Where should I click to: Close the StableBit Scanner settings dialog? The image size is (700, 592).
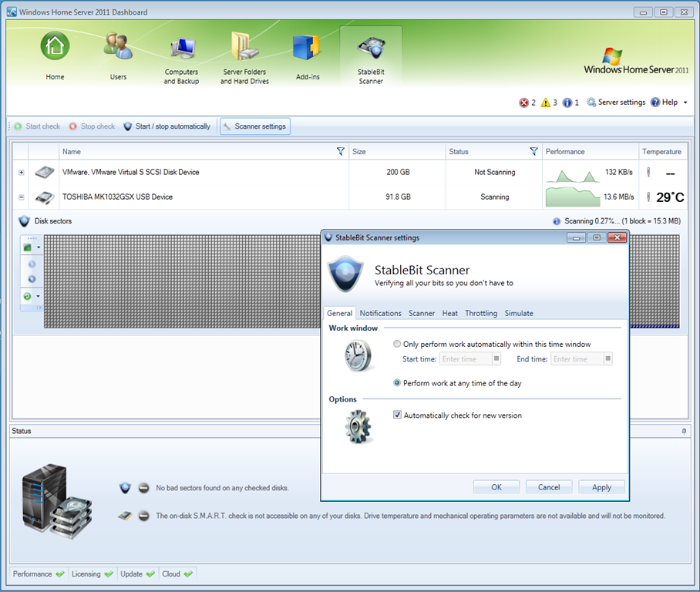coord(618,237)
